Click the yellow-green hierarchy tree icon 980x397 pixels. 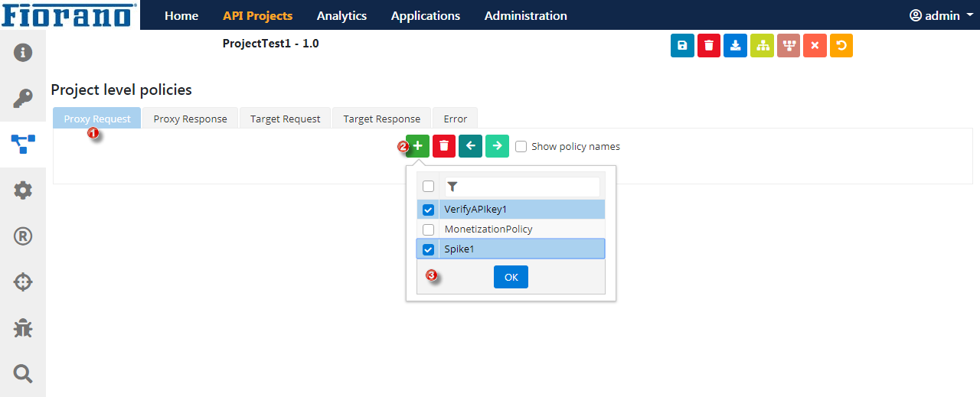coord(762,46)
